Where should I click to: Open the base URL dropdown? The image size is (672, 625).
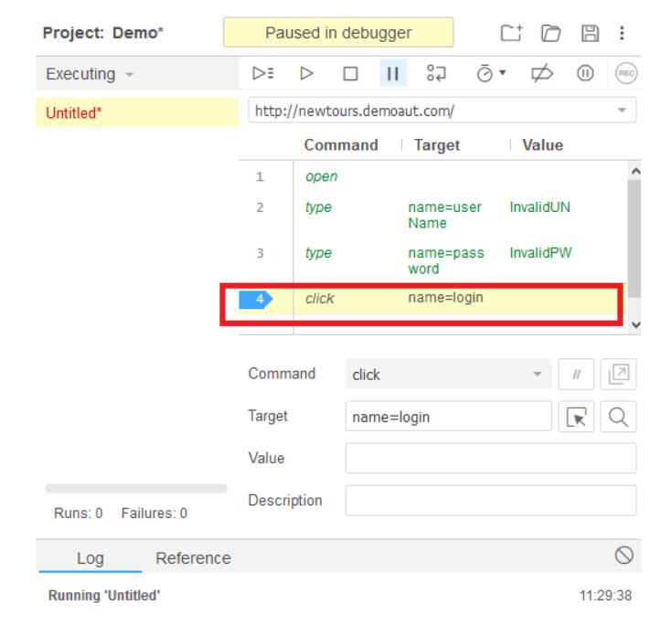tap(622, 111)
